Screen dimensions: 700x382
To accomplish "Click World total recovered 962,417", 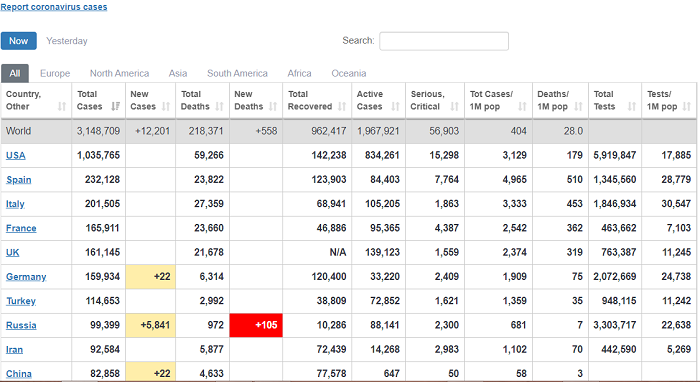I will (329, 131).
